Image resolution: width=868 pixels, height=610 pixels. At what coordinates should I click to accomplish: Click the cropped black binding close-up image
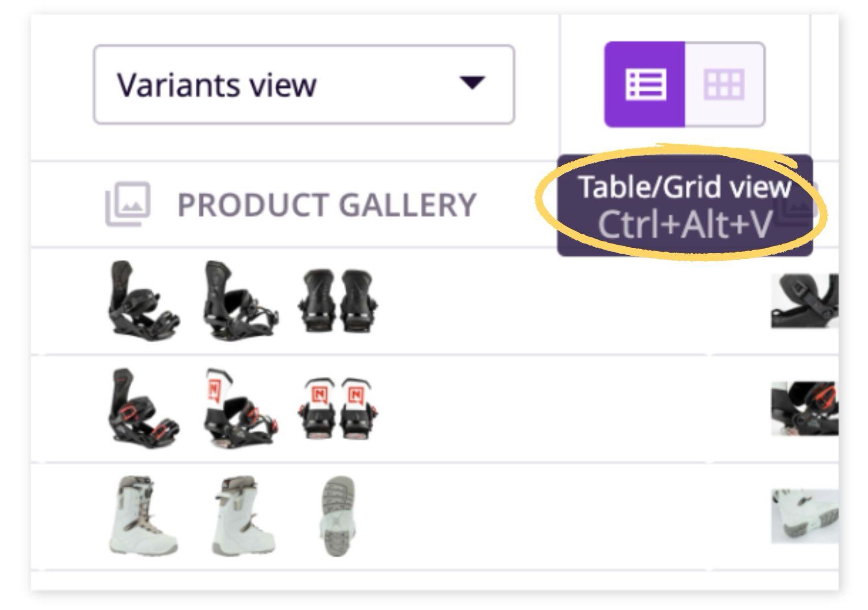[804, 301]
